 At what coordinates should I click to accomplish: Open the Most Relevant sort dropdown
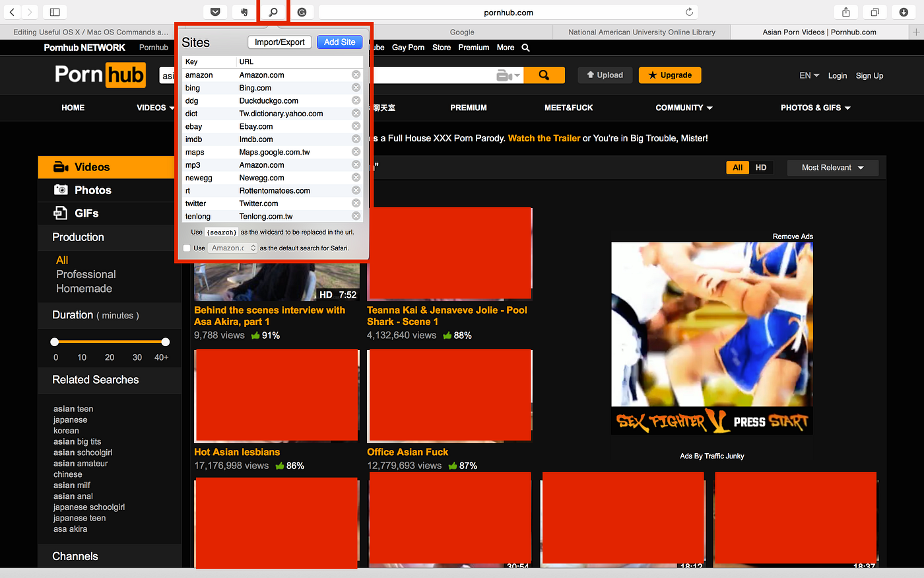click(x=833, y=168)
